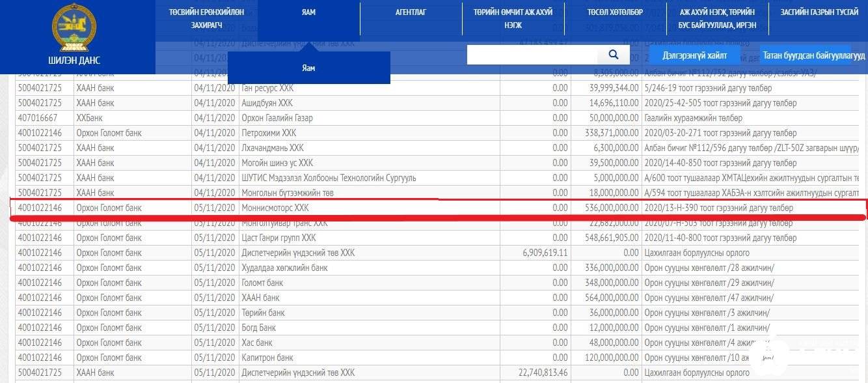Viewport: 868px width, 383px height.
Task: Go to the Төсөл хөтөлбөр section
Action: click(x=614, y=12)
